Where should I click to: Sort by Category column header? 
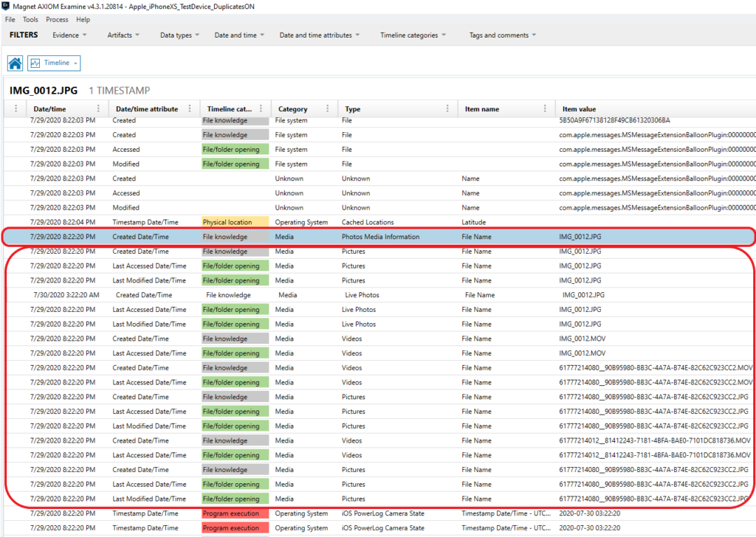pyautogui.click(x=292, y=109)
